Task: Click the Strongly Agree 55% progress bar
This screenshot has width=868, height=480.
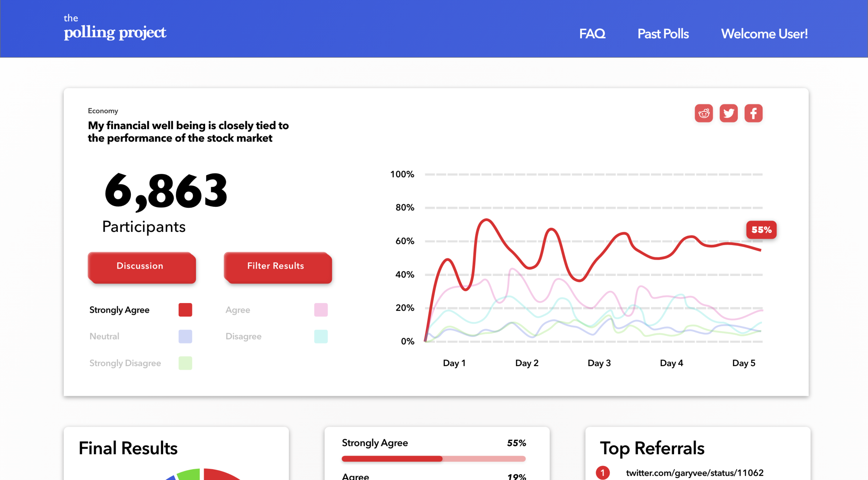Action: (434, 459)
